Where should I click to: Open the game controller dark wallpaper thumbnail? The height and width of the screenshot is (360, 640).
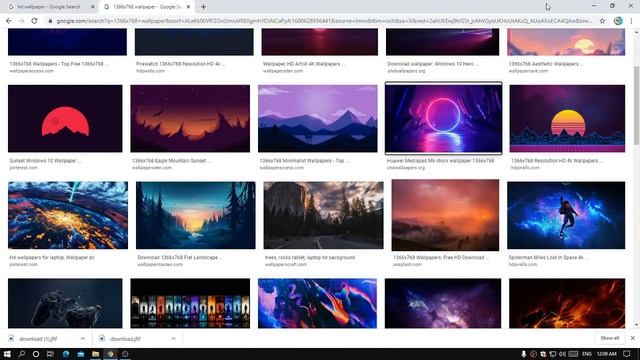tap(65, 303)
